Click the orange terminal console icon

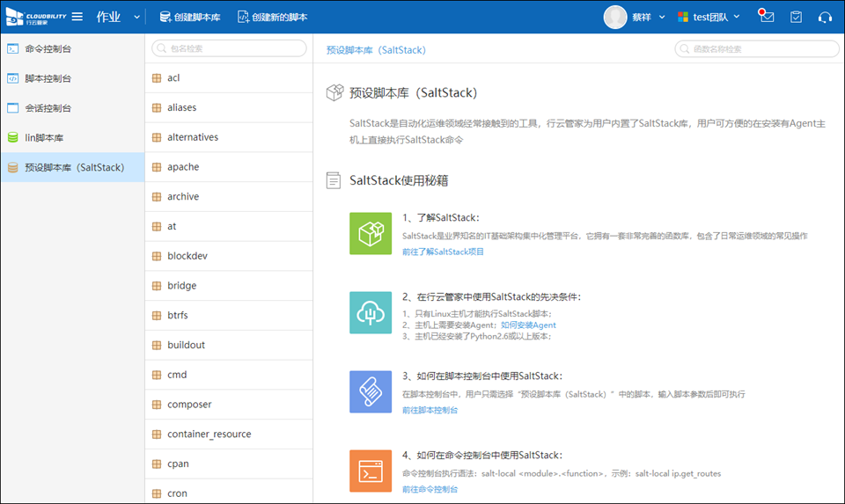tap(371, 471)
